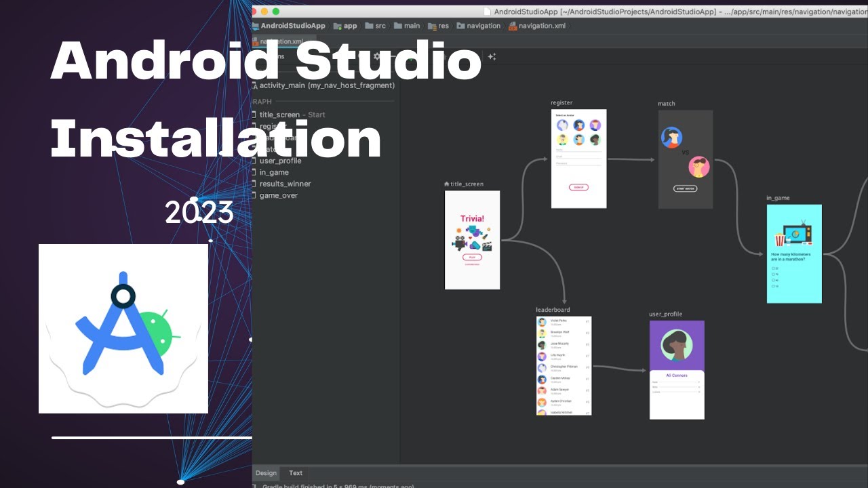Select activity_main (my_nav_host_fragment) host row
This screenshot has height=488, width=868.
click(323, 85)
